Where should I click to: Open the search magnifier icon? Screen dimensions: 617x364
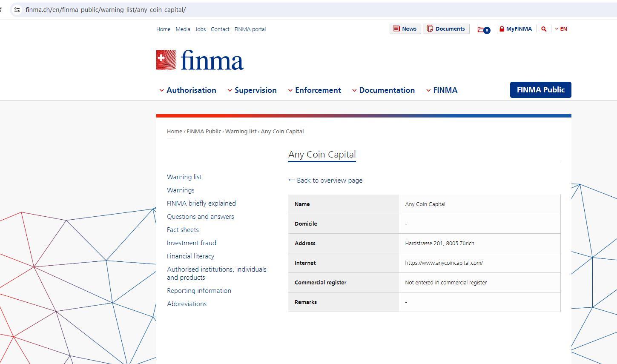(544, 29)
